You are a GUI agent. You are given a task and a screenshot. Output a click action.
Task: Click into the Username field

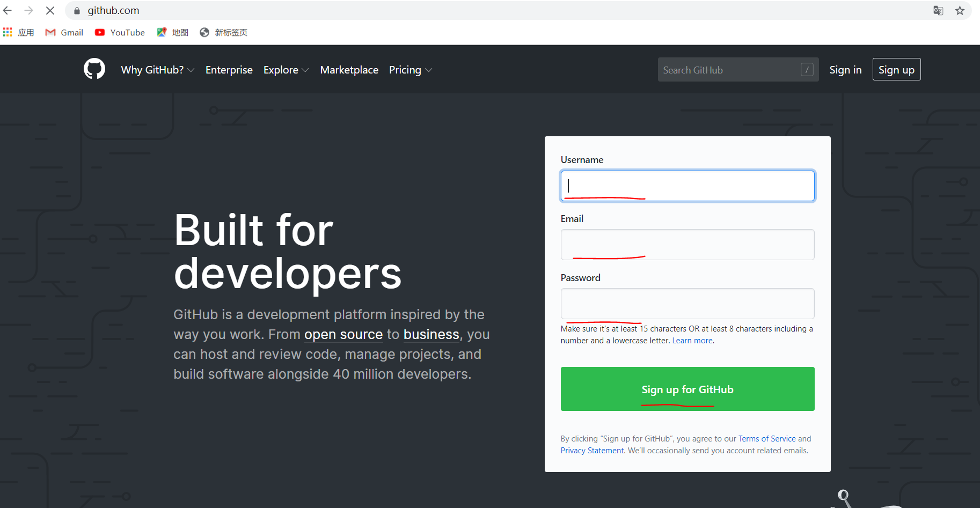688,186
